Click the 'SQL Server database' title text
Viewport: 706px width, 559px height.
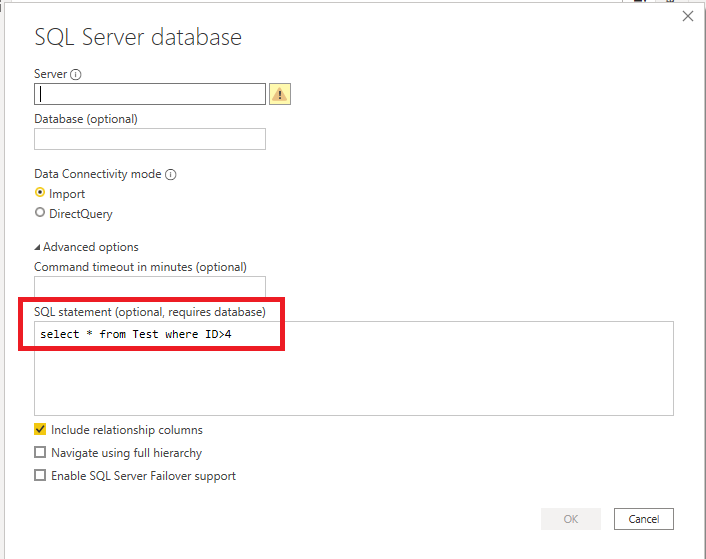tap(138, 37)
